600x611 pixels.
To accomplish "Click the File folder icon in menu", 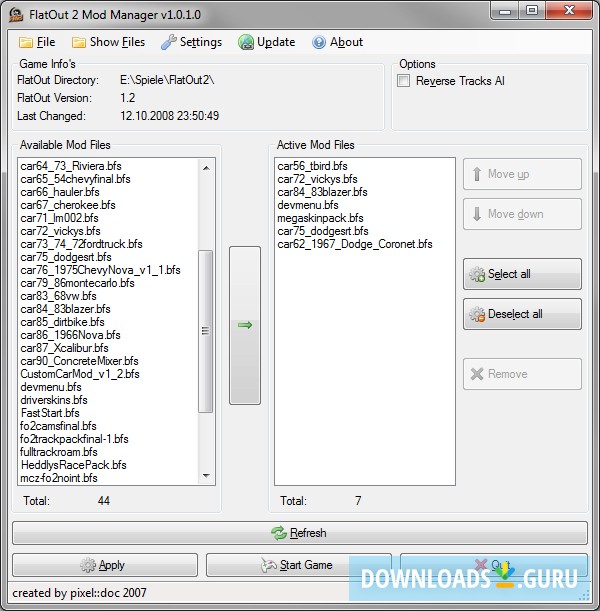I will coord(26,42).
